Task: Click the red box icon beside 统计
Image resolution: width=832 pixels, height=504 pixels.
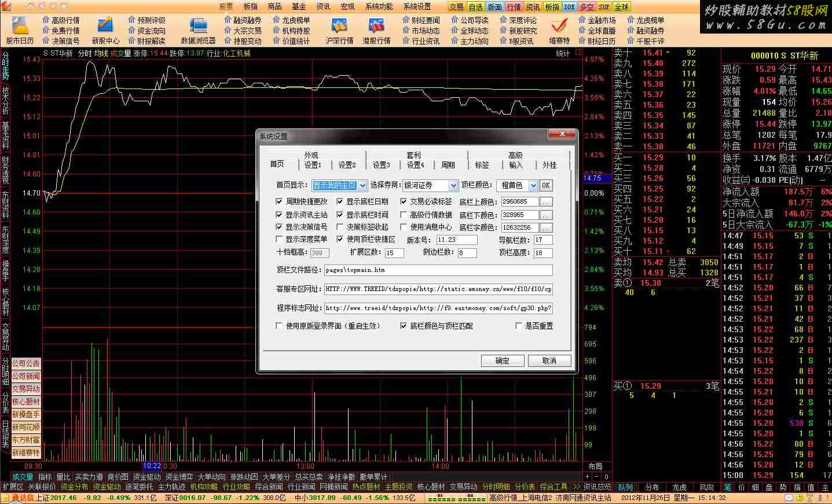Action: pyautogui.click(x=578, y=53)
